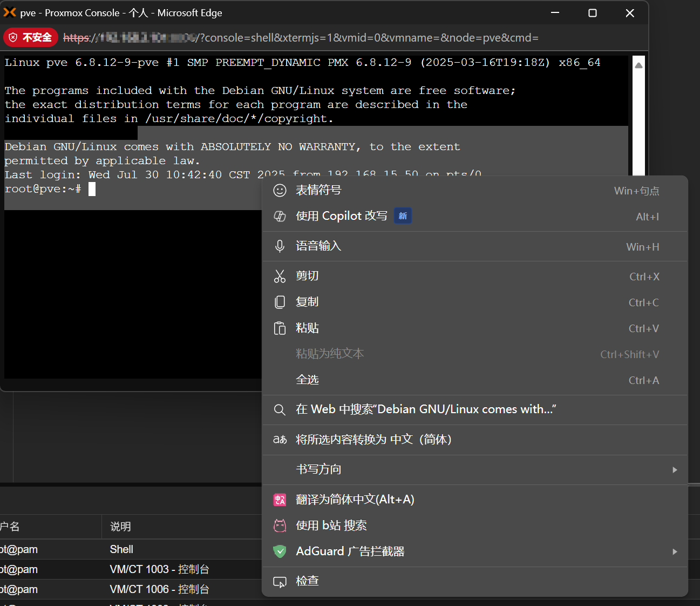Click the scissors Cut icon
Screen dimensions: 700x606
[x=280, y=275]
